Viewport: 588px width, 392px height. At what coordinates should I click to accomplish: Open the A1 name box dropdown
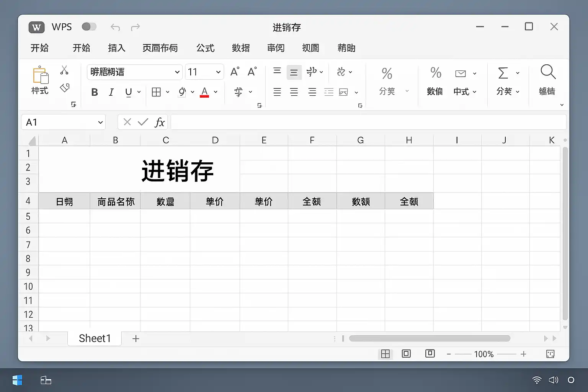coord(100,122)
